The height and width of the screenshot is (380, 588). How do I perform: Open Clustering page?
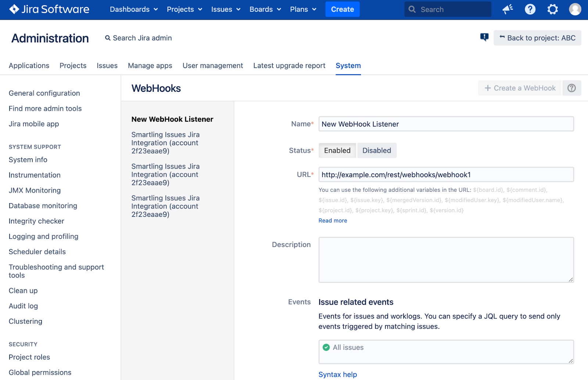click(25, 322)
